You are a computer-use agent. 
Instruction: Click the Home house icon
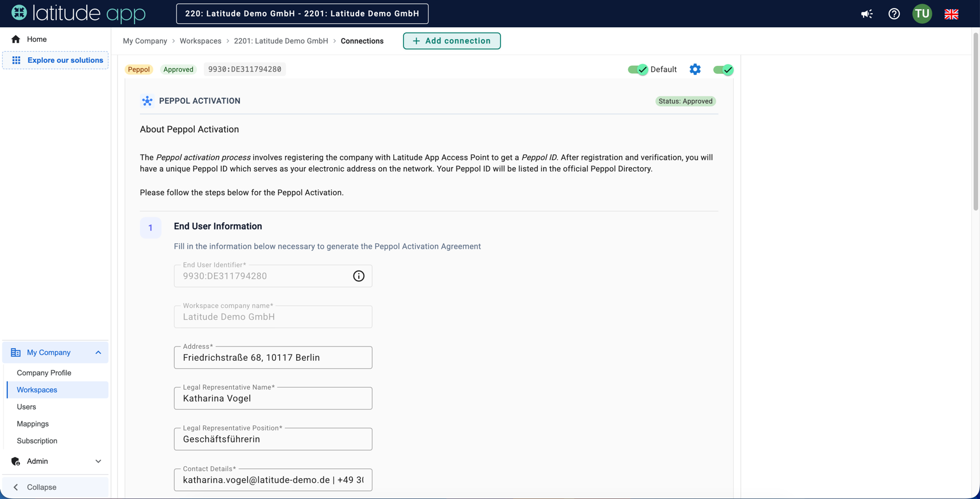[x=16, y=39]
